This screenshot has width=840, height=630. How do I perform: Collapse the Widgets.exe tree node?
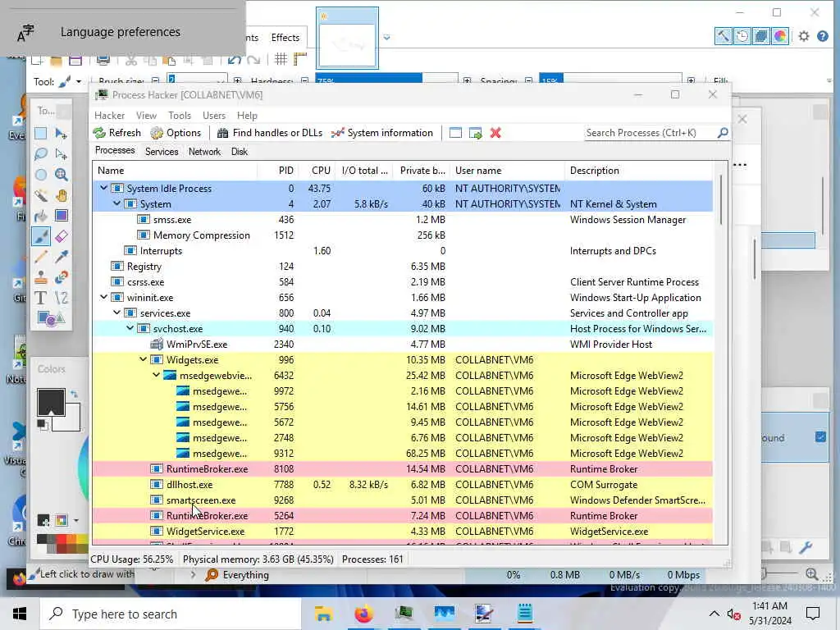(143, 359)
